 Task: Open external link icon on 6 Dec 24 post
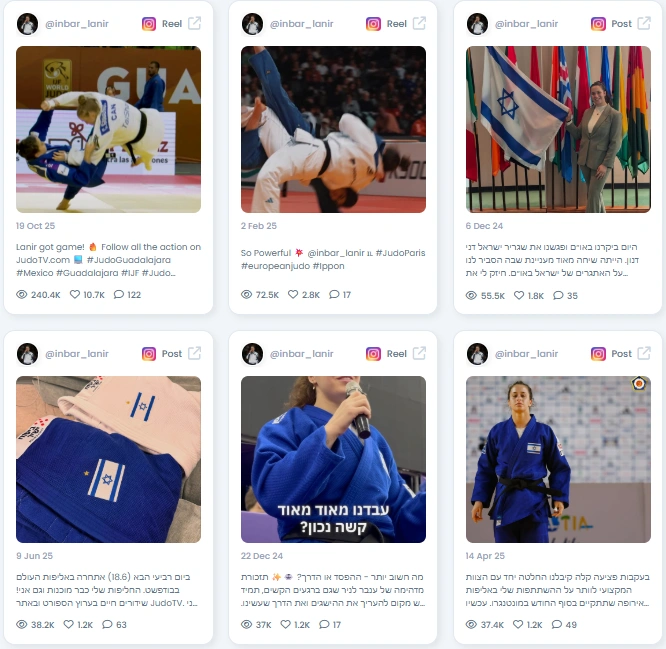(644, 23)
